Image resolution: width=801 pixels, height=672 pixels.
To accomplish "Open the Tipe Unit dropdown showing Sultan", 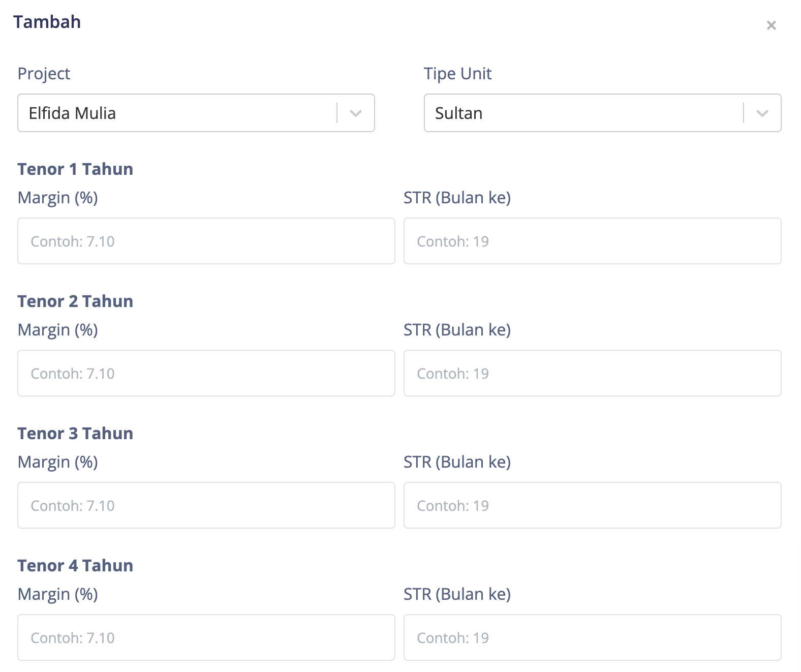I will (x=583, y=113).
